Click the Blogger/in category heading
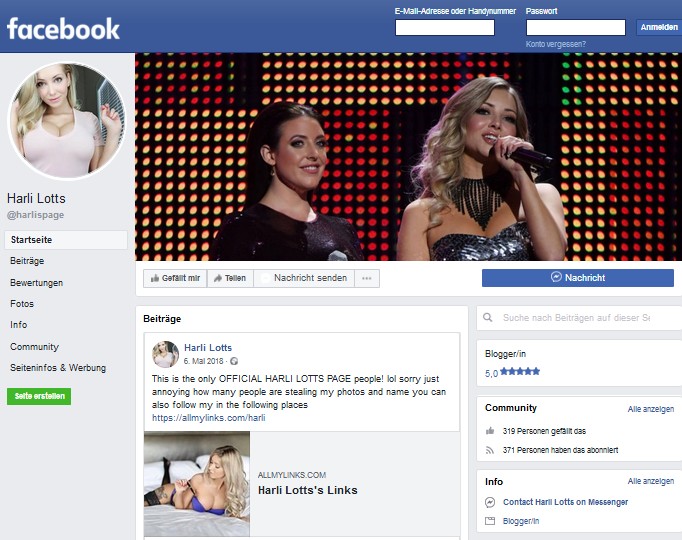Image resolution: width=682 pixels, height=540 pixels. click(505, 354)
